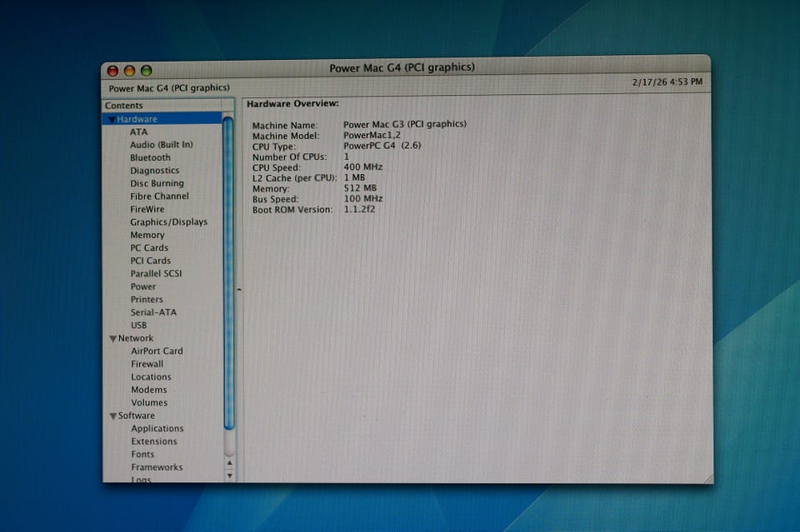Select PCI Cards entry
The width and height of the screenshot is (800, 532).
pos(150,261)
